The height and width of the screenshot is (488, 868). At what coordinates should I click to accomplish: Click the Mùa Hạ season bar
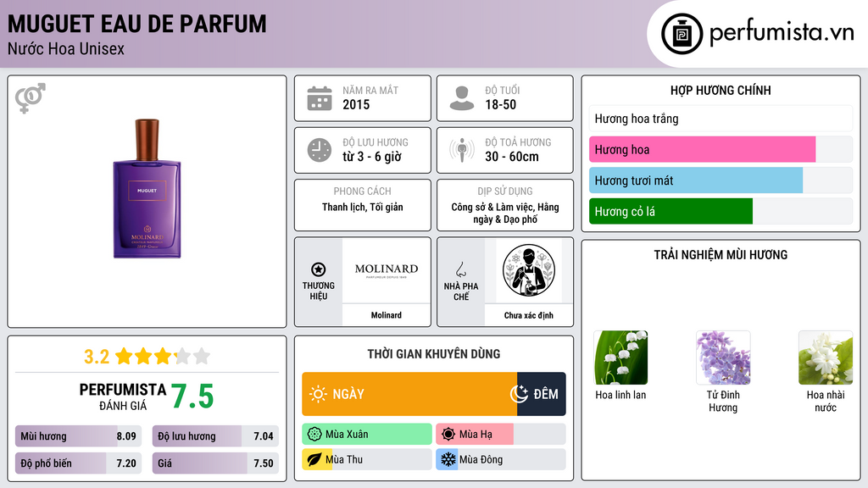click(501, 435)
